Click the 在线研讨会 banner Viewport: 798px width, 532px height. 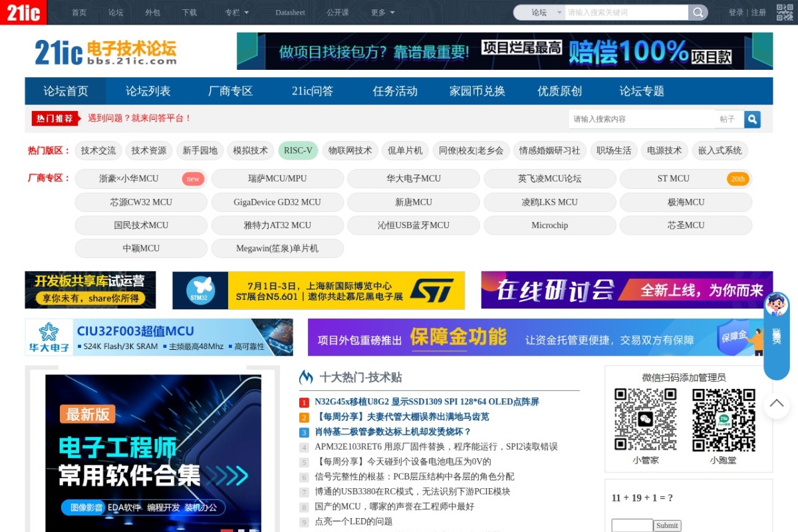tap(627, 290)
